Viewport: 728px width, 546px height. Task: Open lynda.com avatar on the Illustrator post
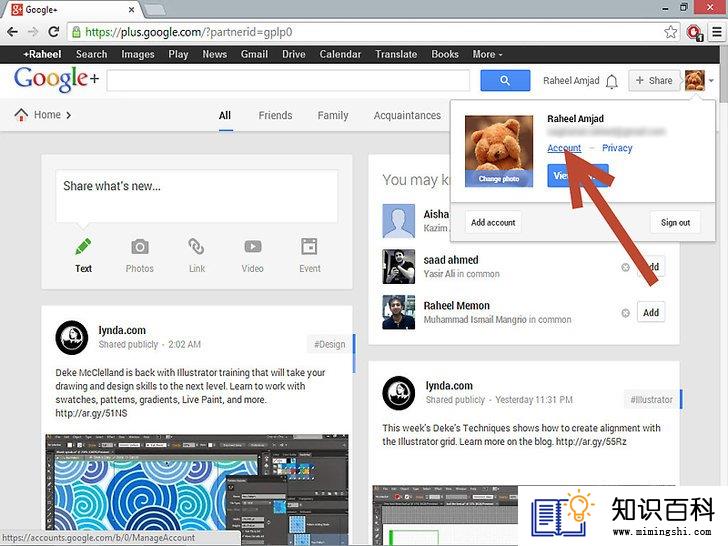[x=398, y=393]
